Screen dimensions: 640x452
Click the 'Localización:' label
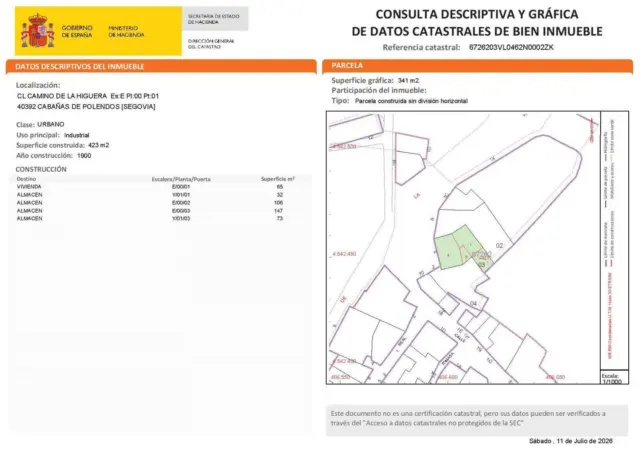pyautogui.click(x=38, y=85)
